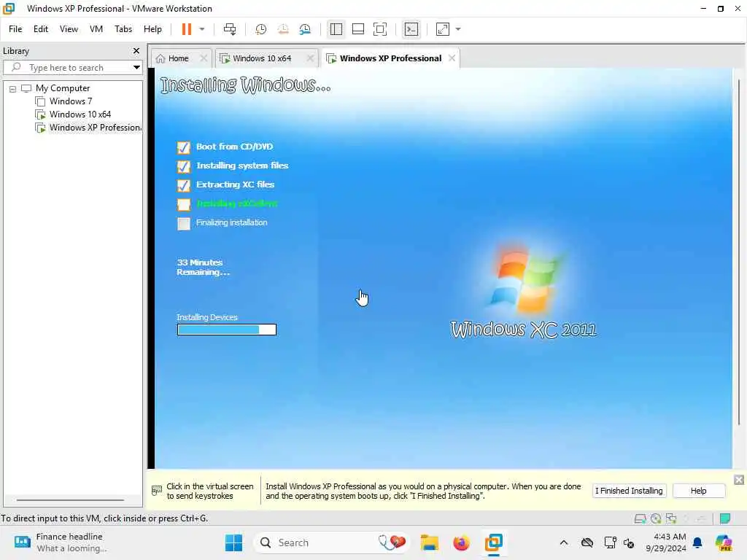Click the Installing system files checkbox
The height and width of the screenshot is (560, 747).
click(x=183, y=167)
